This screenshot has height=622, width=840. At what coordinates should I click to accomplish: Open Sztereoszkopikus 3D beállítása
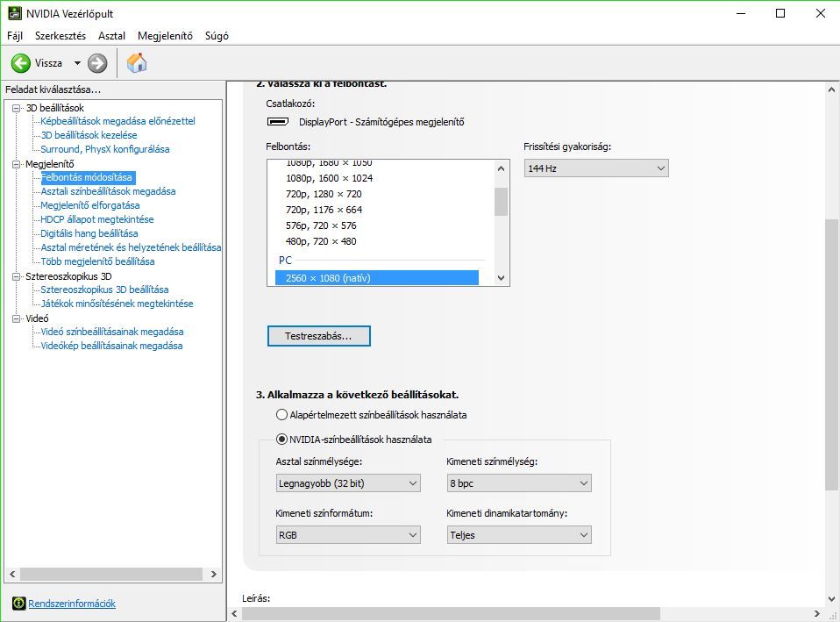tap(104, 290)
